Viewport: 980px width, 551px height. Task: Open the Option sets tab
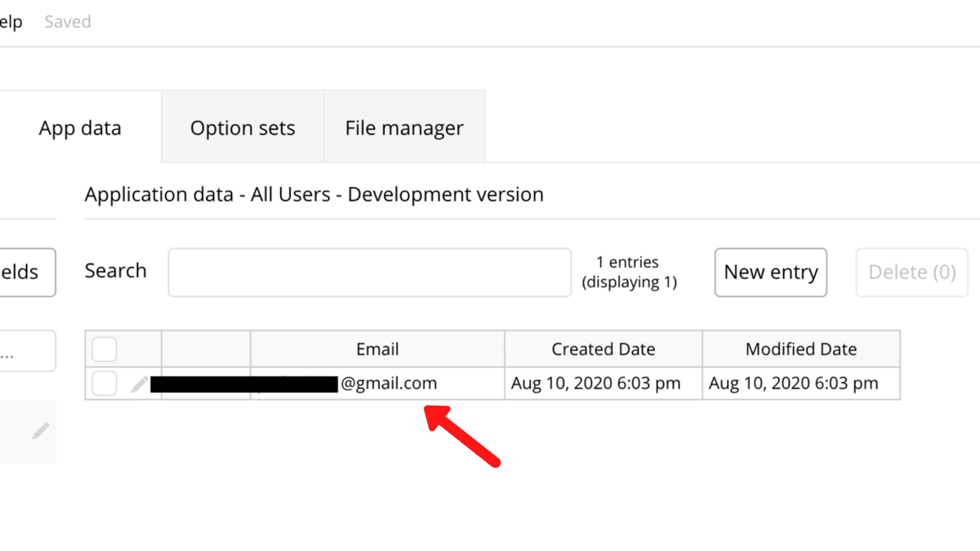pos(243,128)
